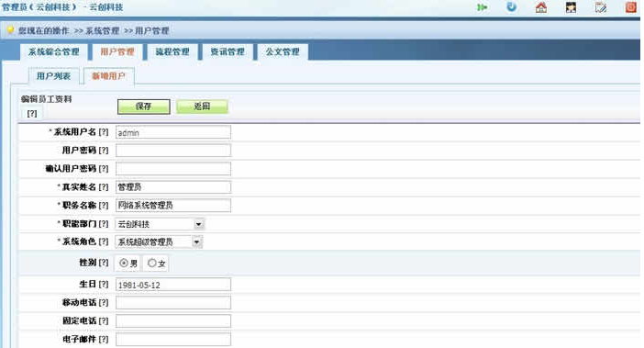Open help [?] next to 用户密码
Image resolution: width=644 pixels, height=348 pixels.
(x=104, y=151)
